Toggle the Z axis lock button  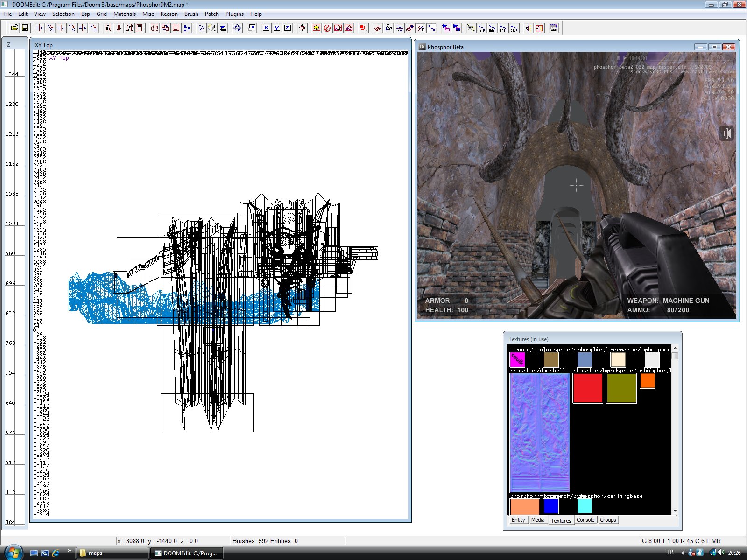(x=288, y=28)
